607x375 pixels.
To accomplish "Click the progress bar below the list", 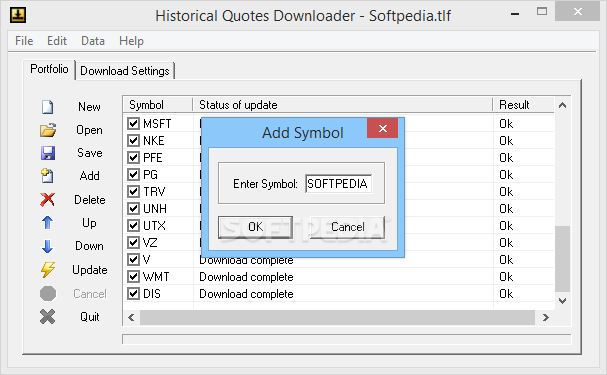I will click(346, 339).
